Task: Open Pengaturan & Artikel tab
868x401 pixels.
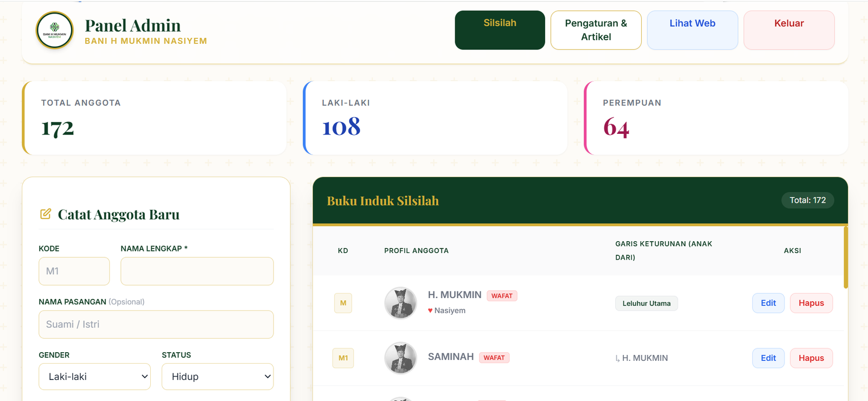Action: (x=596, y=30)
